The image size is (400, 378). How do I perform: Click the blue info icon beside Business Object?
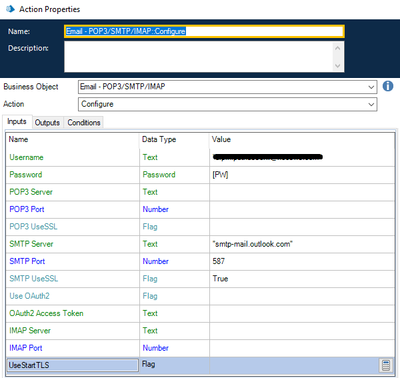[388, 86]
